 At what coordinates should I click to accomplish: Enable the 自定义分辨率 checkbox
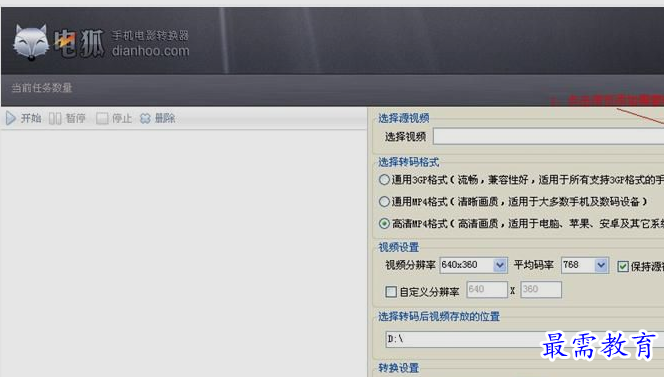tap(391, 291)
